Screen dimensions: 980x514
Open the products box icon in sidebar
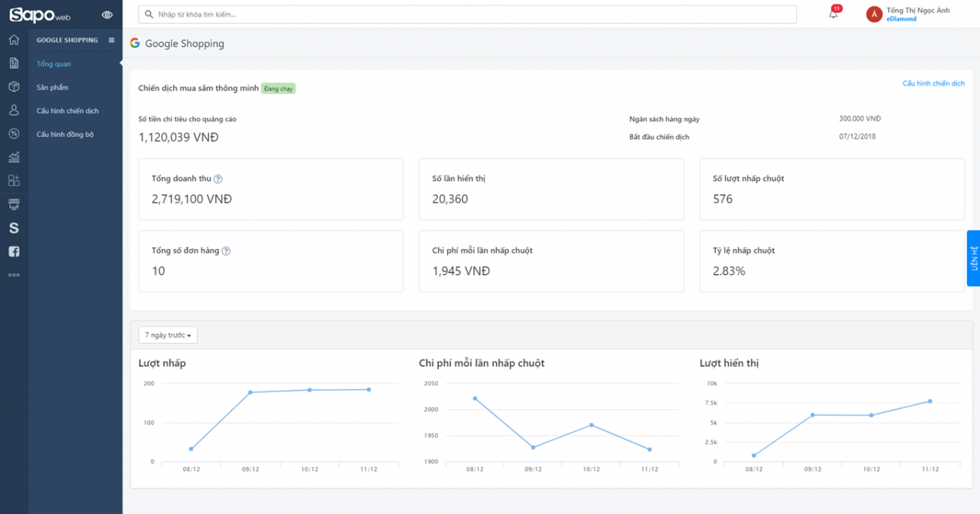[x=14, y=87]
